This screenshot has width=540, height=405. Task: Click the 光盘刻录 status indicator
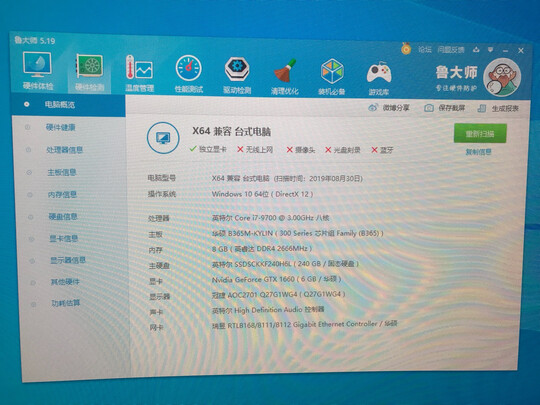pos(343,150)
